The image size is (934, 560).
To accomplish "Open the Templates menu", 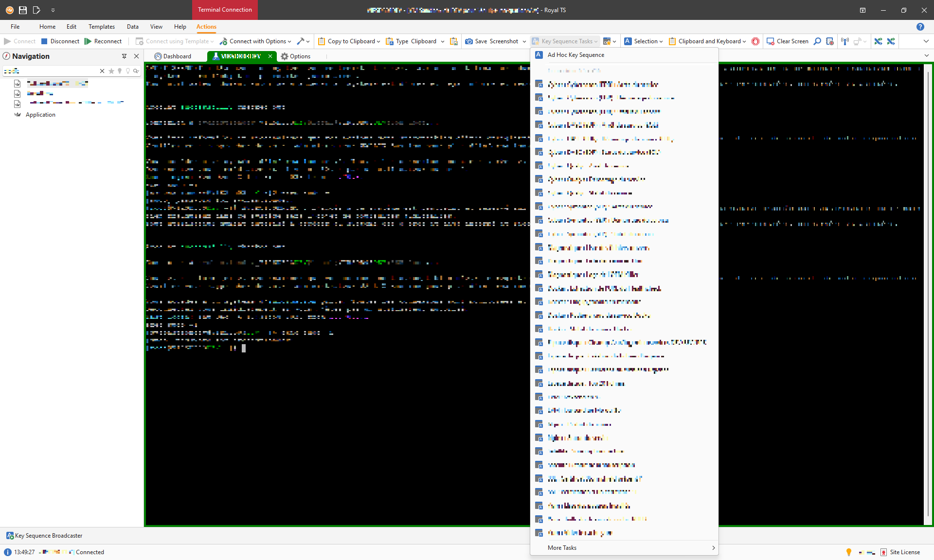I will [x=101, y=27].
